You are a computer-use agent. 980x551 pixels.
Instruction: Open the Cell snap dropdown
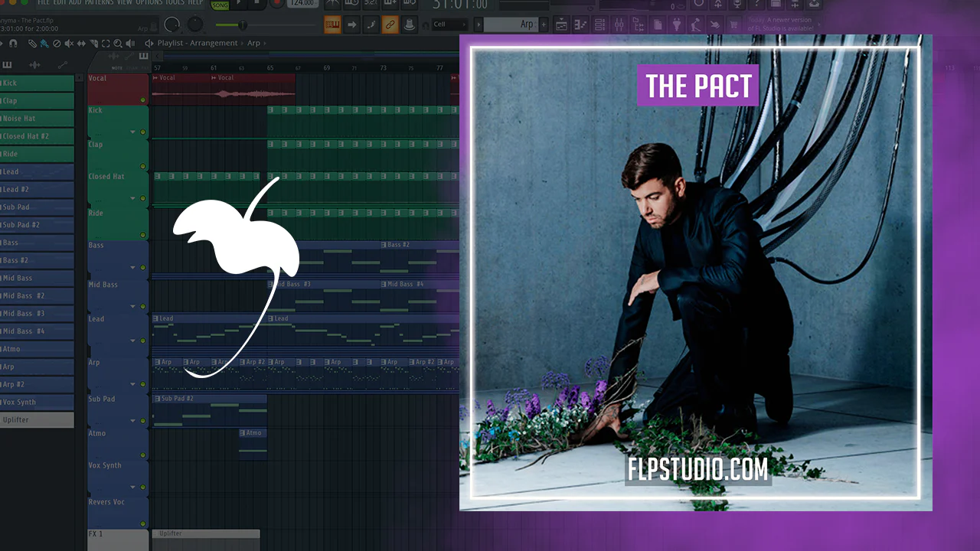449,24
